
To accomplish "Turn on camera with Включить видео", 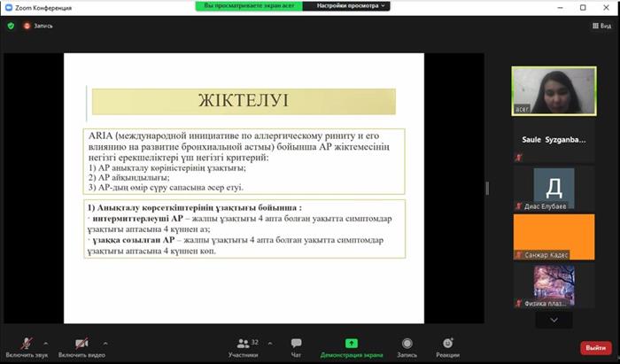I will tap(81, 348).
